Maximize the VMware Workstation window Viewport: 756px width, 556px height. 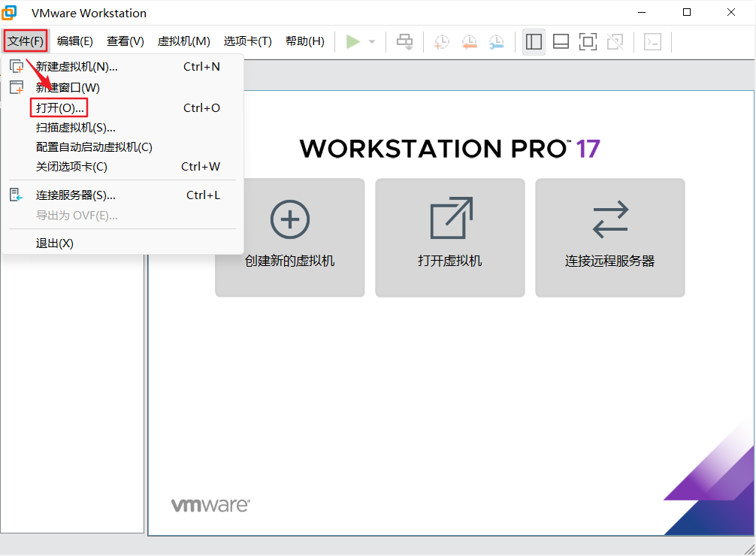(x=687, y=13)
